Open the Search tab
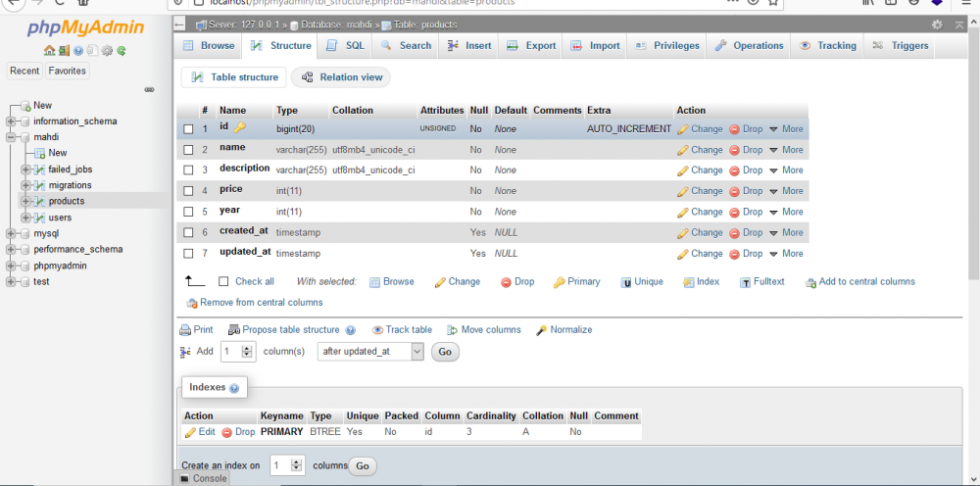Screen dimensions: 980x486 (x=407, y=46)
